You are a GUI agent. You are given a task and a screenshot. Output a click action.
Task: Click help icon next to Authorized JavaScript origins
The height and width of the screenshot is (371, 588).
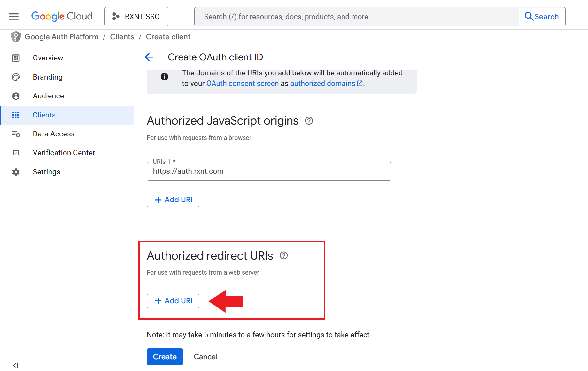click(309, 121)
